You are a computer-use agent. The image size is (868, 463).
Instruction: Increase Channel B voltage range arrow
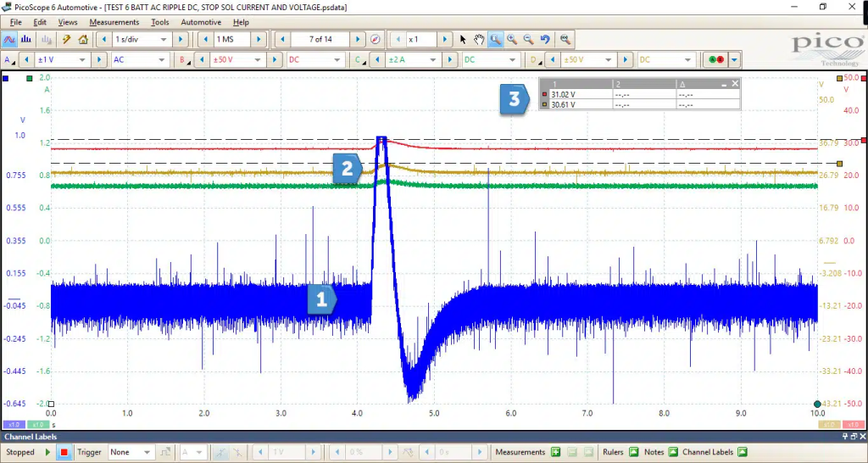(x=275, y=60)
